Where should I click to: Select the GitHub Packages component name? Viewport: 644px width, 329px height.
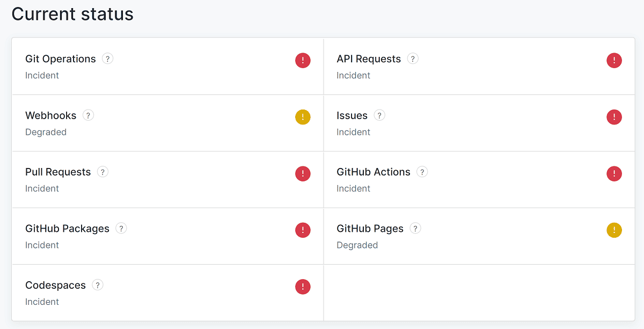point(67,229)
